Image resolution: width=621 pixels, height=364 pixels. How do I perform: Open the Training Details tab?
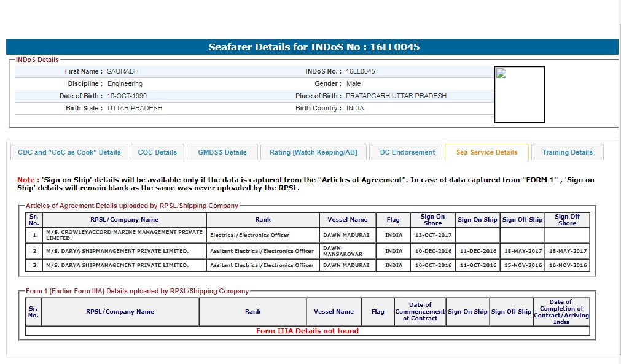click(x=567, y=152)
